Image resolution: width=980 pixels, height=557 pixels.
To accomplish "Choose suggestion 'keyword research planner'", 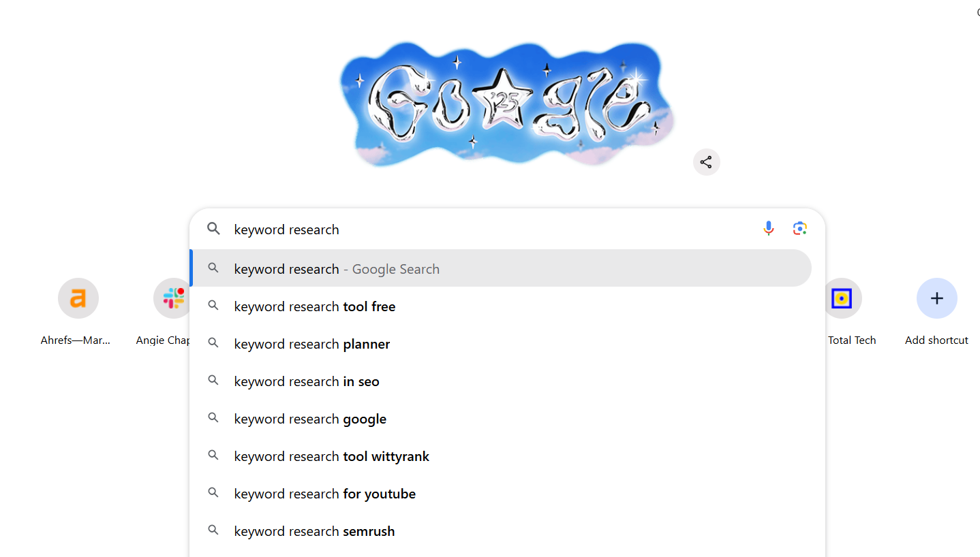I will point(501,344).
